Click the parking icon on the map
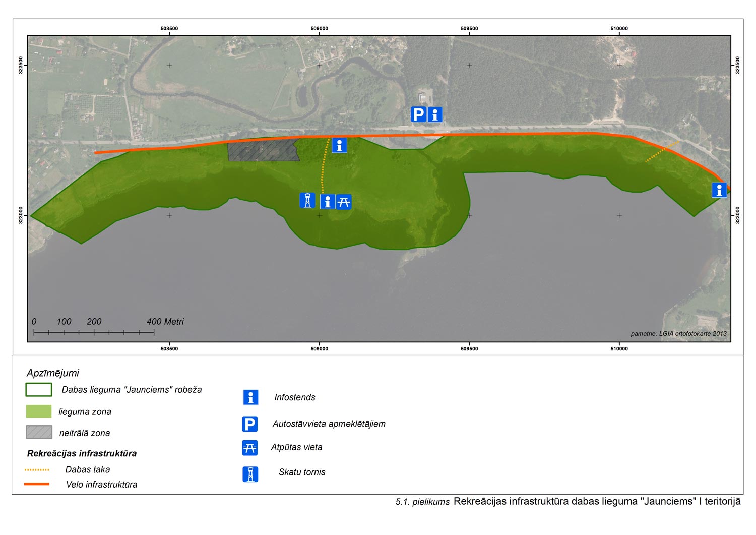Image resolution: width=756 pixels, height=535 pixels. tap(418, 114)
